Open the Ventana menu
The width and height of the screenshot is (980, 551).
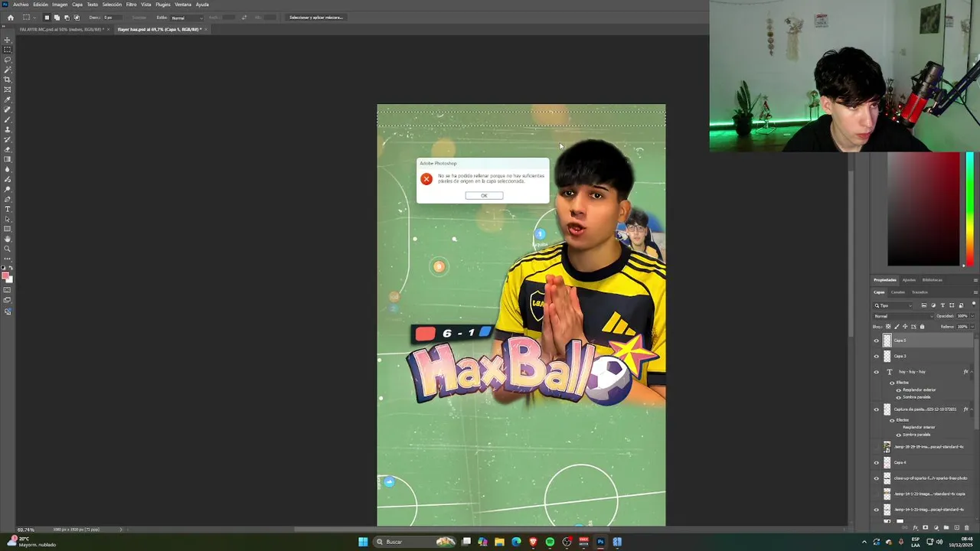tap(183, 5)
